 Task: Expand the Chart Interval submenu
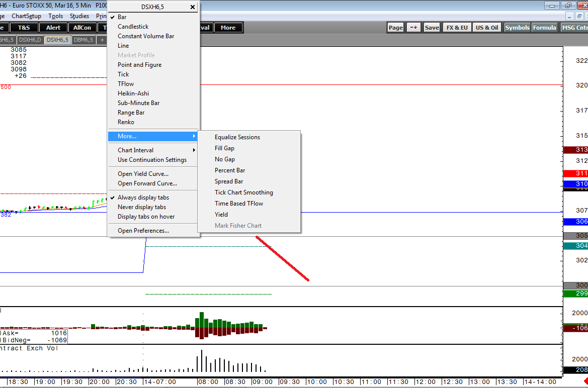(153, 150)
